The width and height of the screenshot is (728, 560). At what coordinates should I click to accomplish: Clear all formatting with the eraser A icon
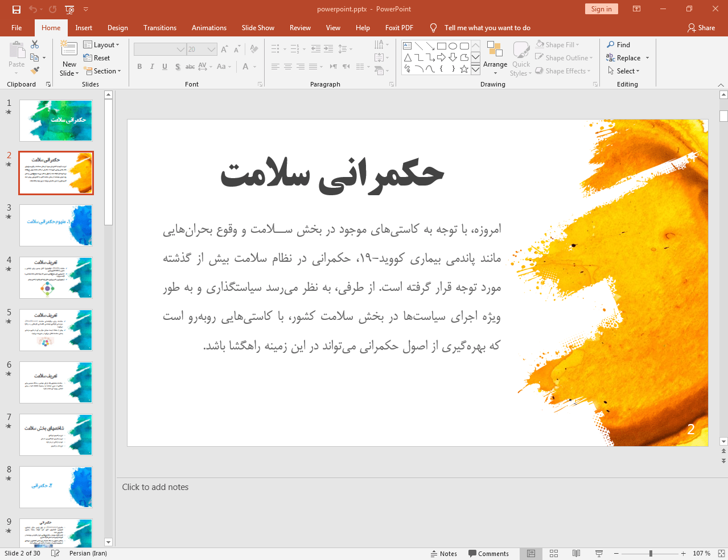point(254,49)
